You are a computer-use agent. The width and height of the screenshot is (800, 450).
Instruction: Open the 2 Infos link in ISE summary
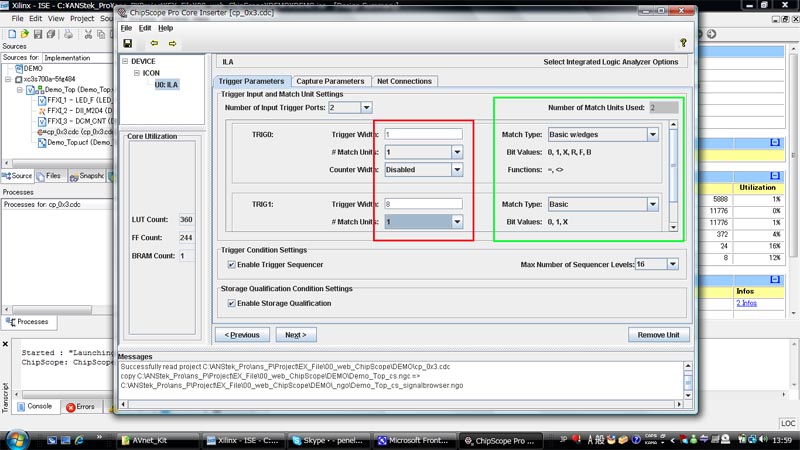[x=746, y=303]
